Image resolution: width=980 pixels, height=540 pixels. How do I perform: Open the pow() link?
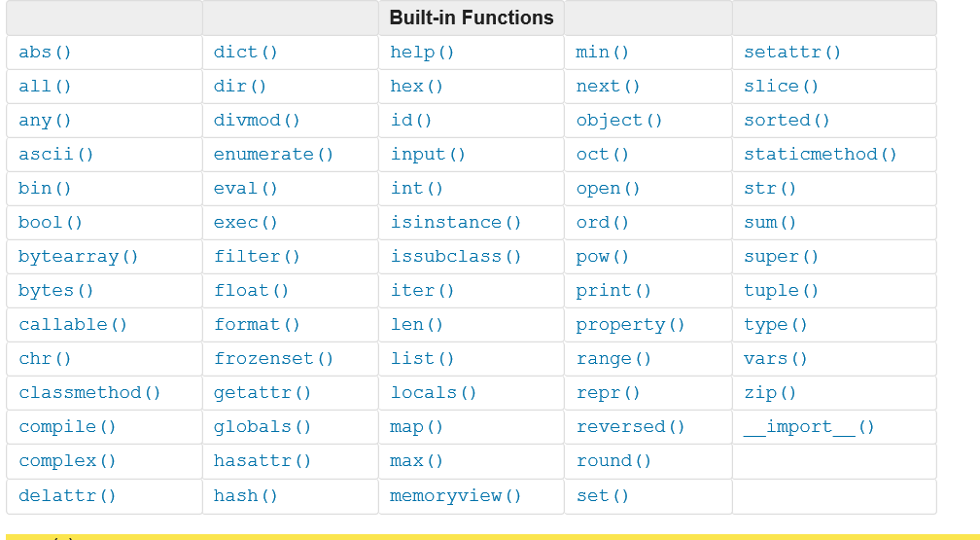pos(603,257)
